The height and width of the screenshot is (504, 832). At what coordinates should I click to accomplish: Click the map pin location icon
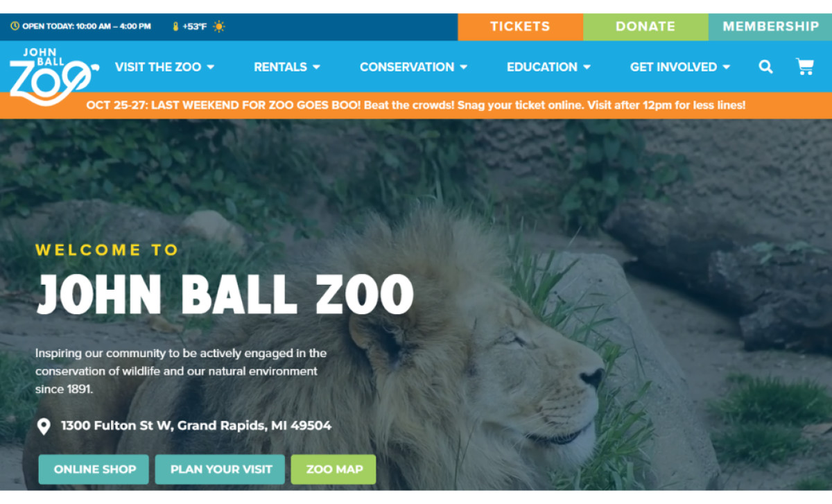pos(44,426)
